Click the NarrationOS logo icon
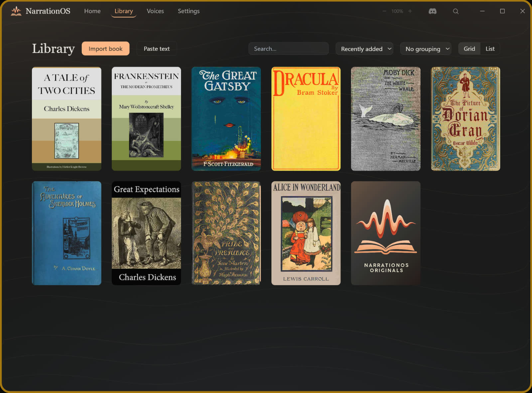Screen dimensions: 532x393 [16, 11]
